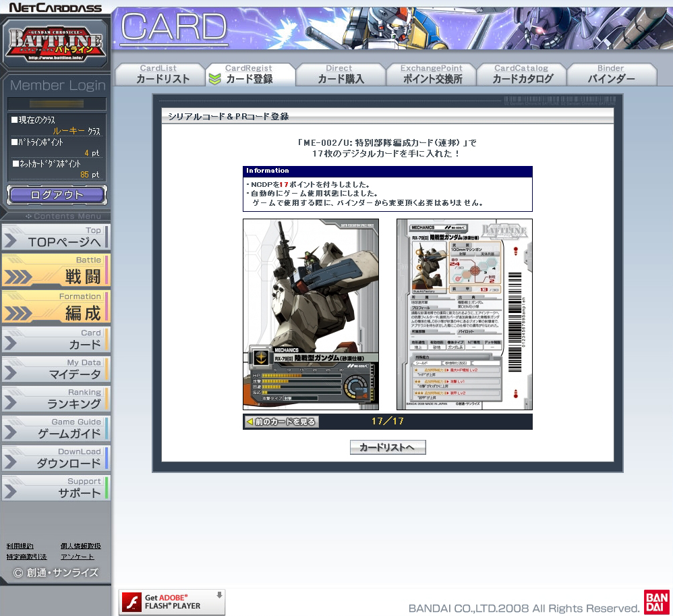Open the 利用規約 terms link
673x616 pixels.
pos(20,546)
